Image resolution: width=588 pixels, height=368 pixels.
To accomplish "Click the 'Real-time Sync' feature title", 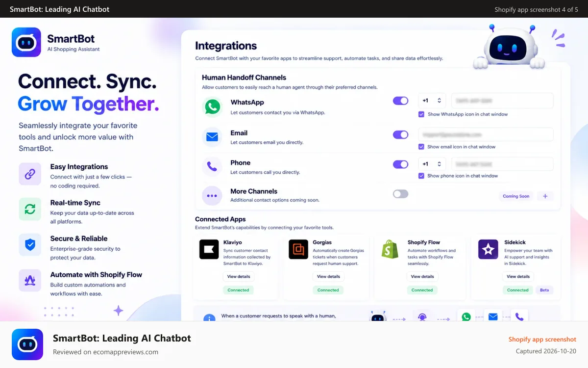I will [x=75, y=203].
